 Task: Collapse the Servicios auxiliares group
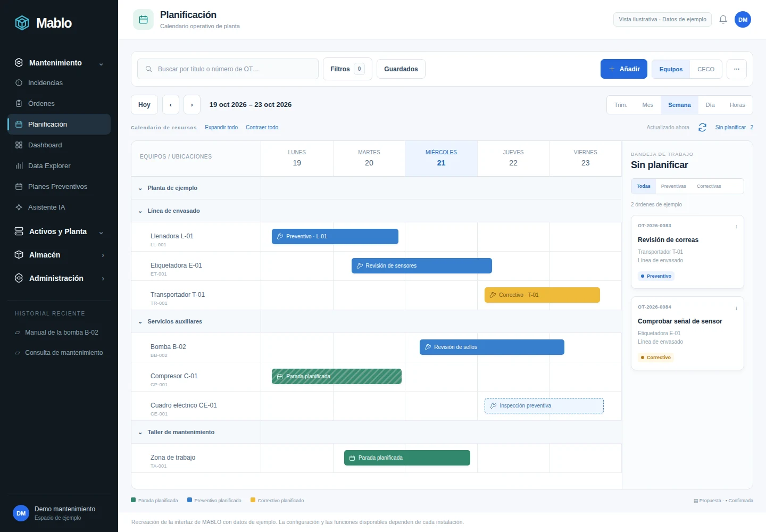140,322
